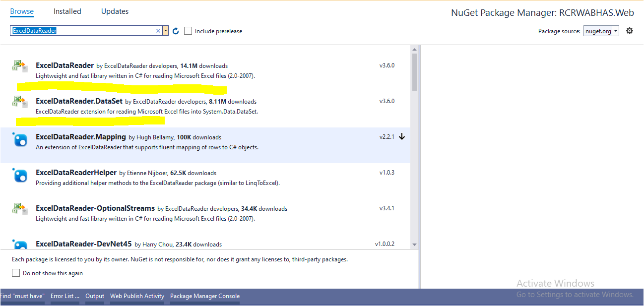644x306 pixels.
Task: Click the ExcelDataReader-OptionalStreams package icon
Action: point(20,209)
